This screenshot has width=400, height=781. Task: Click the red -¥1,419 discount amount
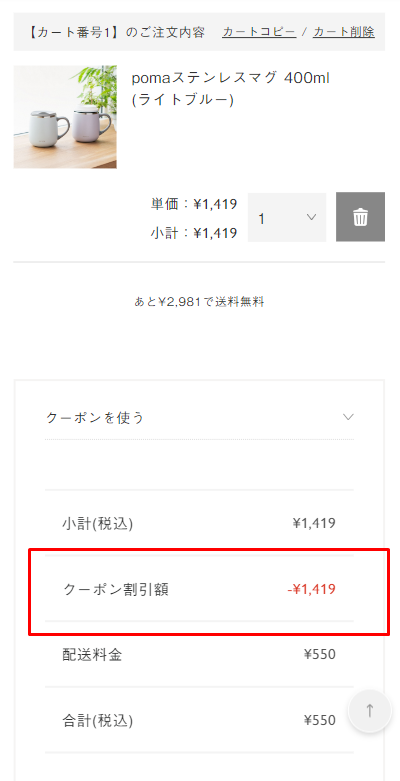click(x=311, y=589)
